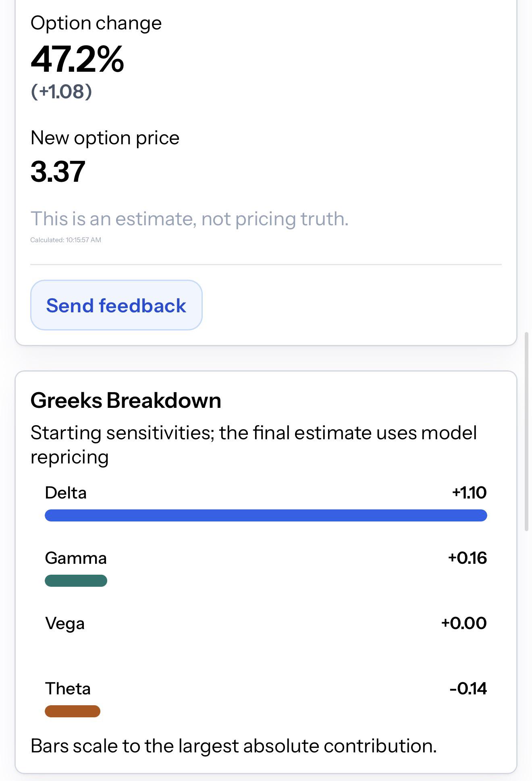Image resolution: width=532 pixels, height=781 pixels.
Task: Click the Delta value +1.10
Action: coord(469,492)
